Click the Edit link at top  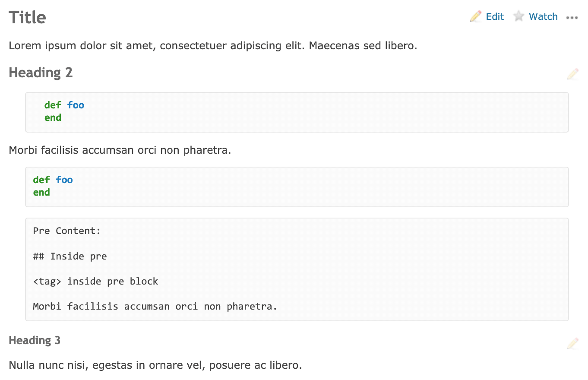click(495, 16)
